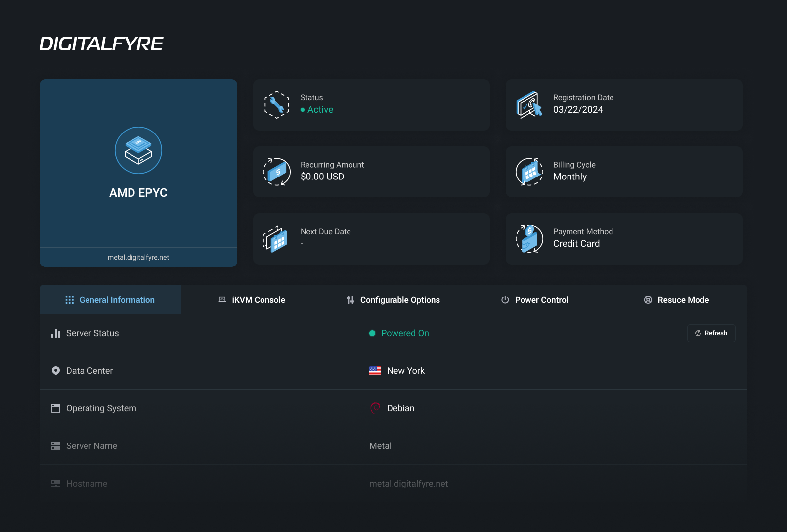787x532 pixels.
Task: Click the Credit Card payment method value
Action: pos(576,244)
